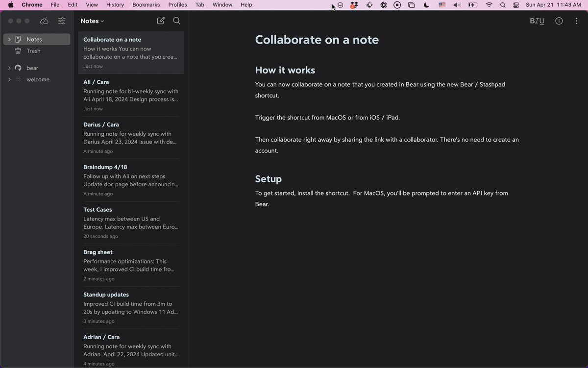Open the Chrome menu
The height and width of the screenshot is (368, 588).
click(32, 5)
